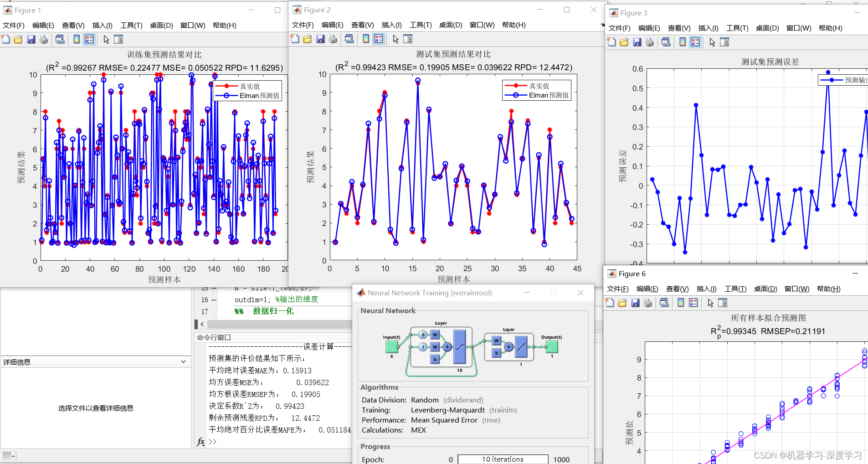Toggle the legend in Figure 1
Image resolution: width=868 pixels, height=464 pixels.
(89, 39)
